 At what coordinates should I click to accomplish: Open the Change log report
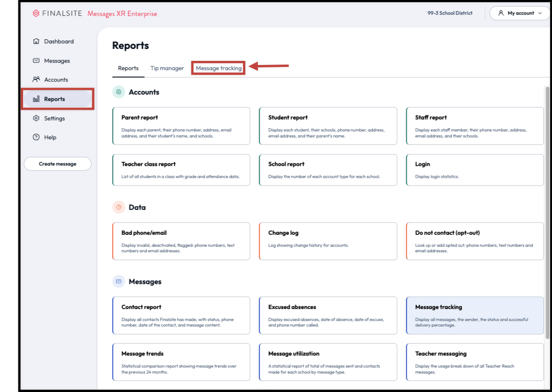click(328, 241)
